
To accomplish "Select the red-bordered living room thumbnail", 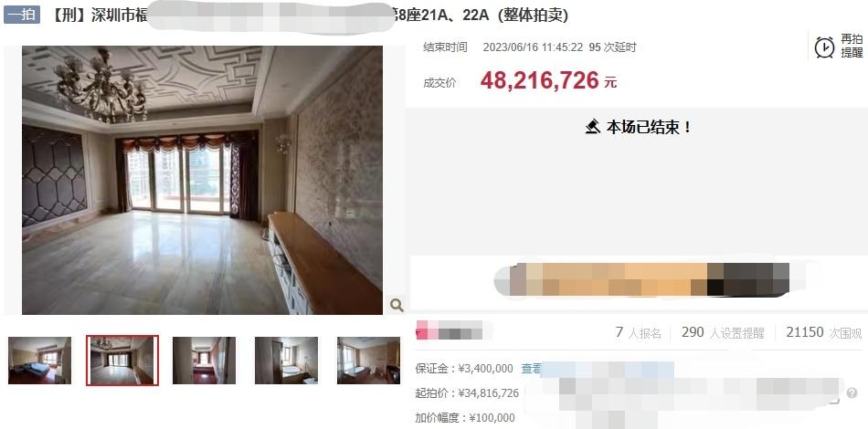I will click(x=122, y=360).
